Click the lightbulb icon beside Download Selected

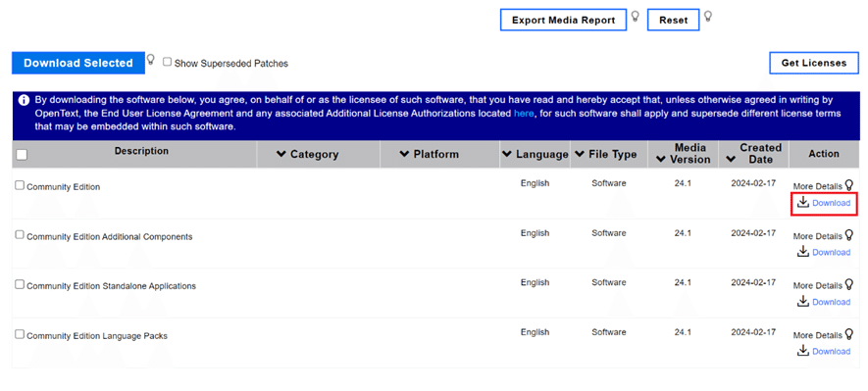pos(150,59)
